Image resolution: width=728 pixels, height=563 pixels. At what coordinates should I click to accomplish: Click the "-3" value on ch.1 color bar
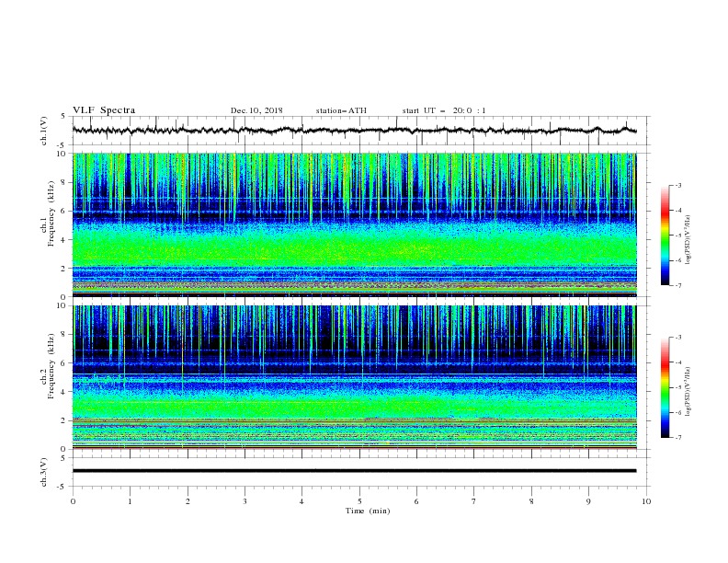point(677,185)
